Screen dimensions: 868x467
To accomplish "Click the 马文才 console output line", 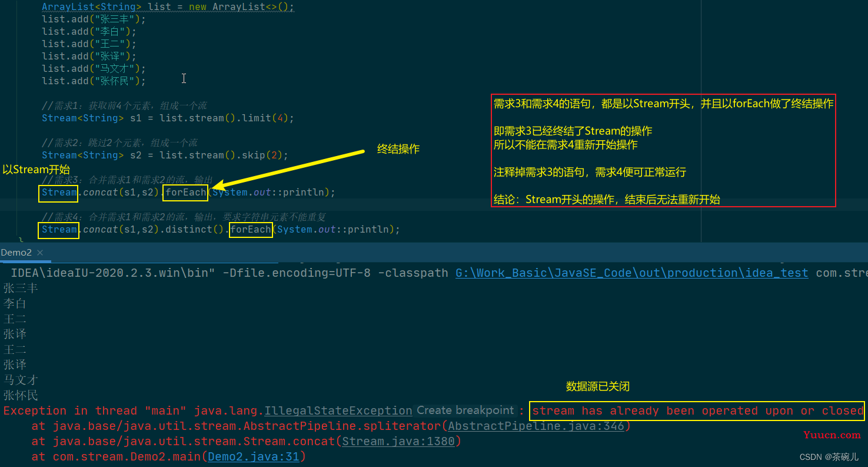I will 21,380.
